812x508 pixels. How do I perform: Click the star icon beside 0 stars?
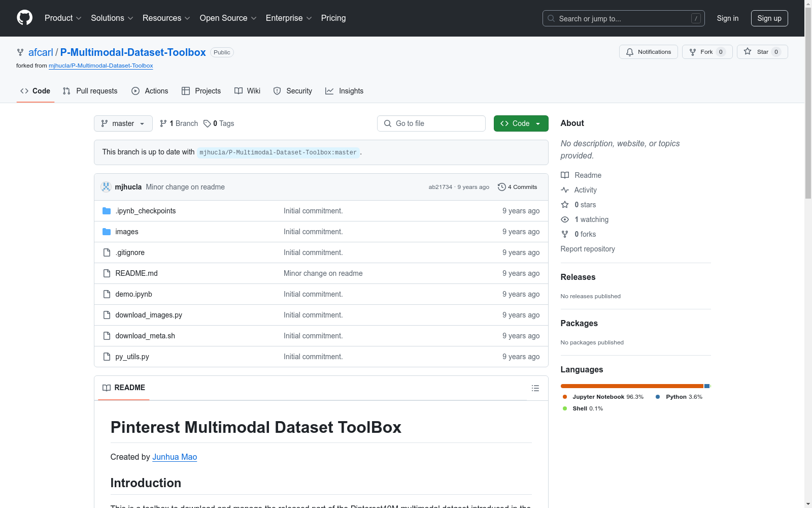click(565, 205)
